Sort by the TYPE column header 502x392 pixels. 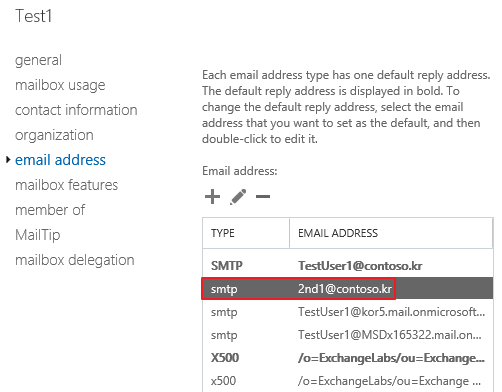pos(246,233)
